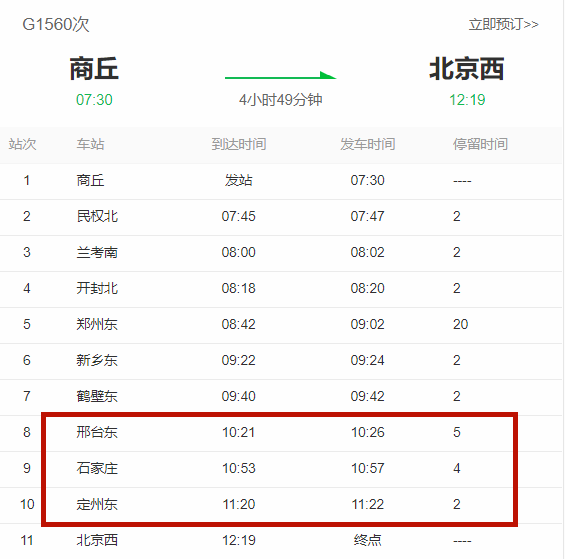Click arrival time 08:42 for 郑州东

click(x=239, y=324)
